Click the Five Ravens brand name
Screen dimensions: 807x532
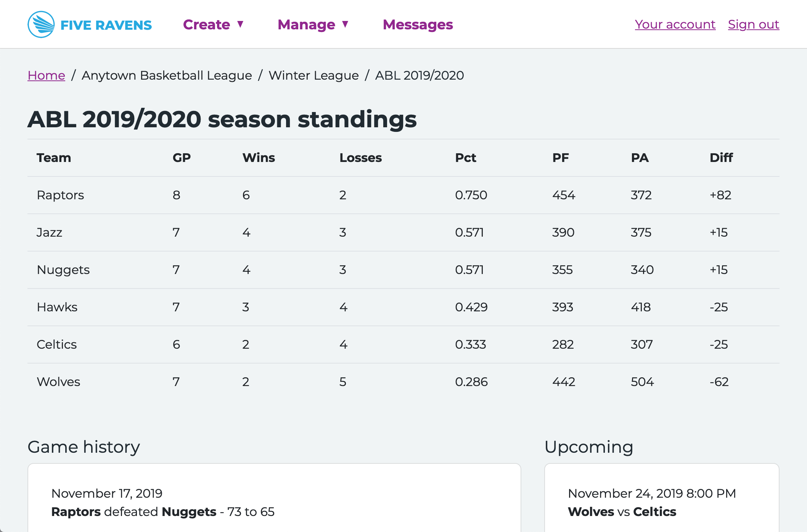[106, 25]
